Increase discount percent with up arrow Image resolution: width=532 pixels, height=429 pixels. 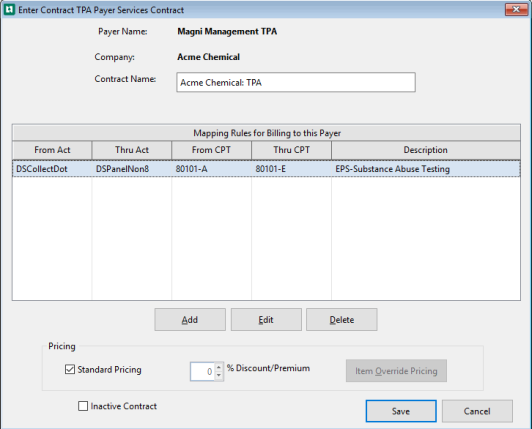click(x=219, y=367)
